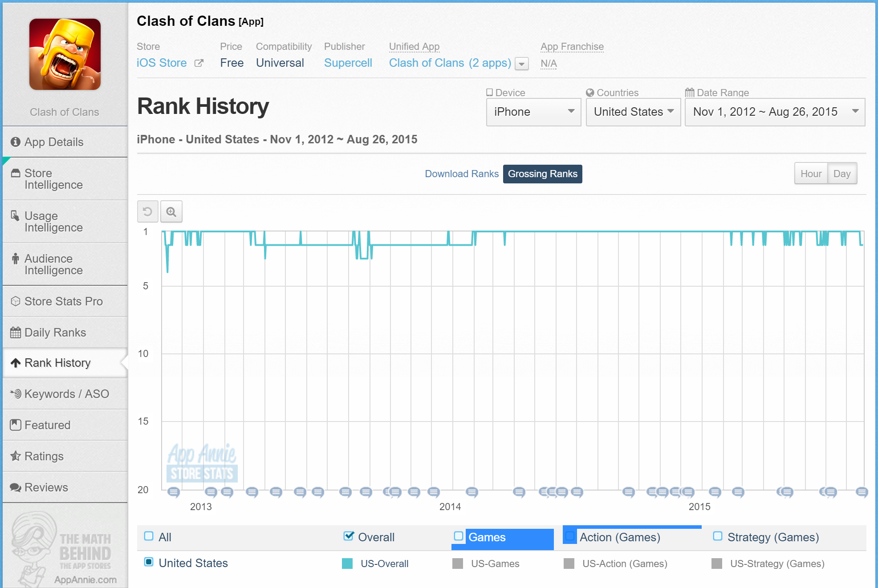Check the All categories checkbox
Screen dimensions: 878x588
(149, 536)
